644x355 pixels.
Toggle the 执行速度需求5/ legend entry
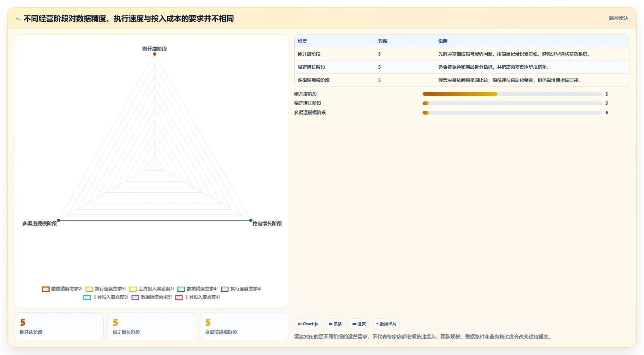point(106,289)
